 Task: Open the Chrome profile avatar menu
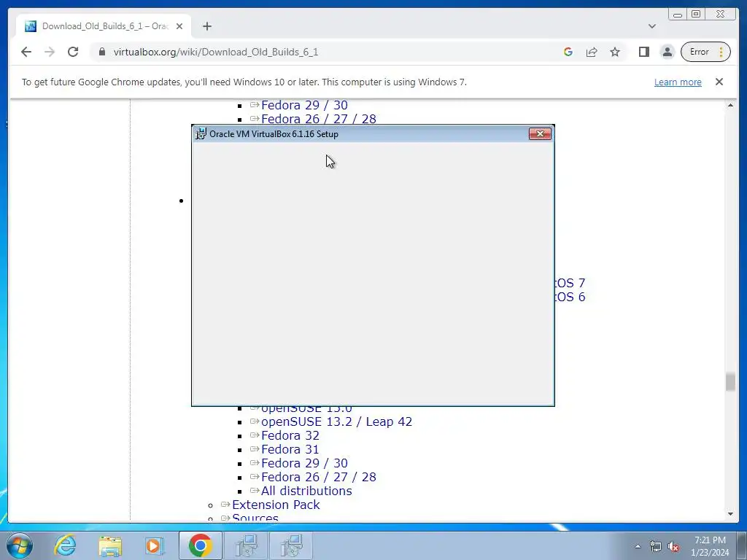point(667,52)
